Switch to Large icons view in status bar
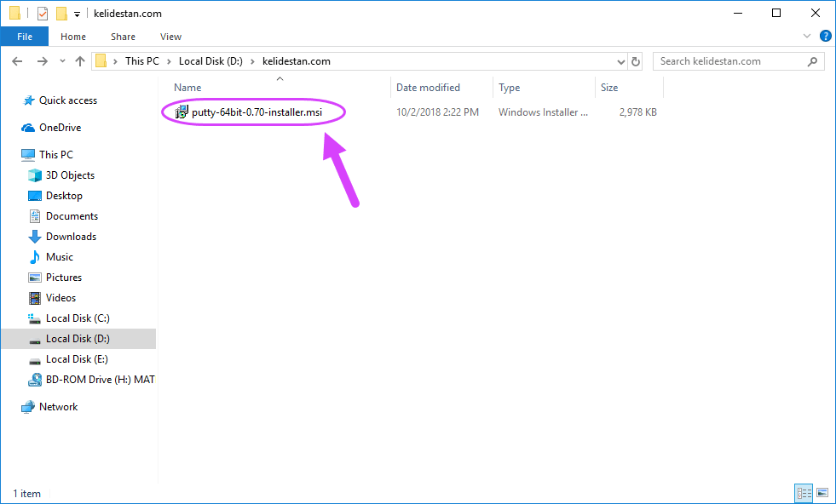Image resolution: width=836 pixels, height=504 pixels. coord(822,493)
